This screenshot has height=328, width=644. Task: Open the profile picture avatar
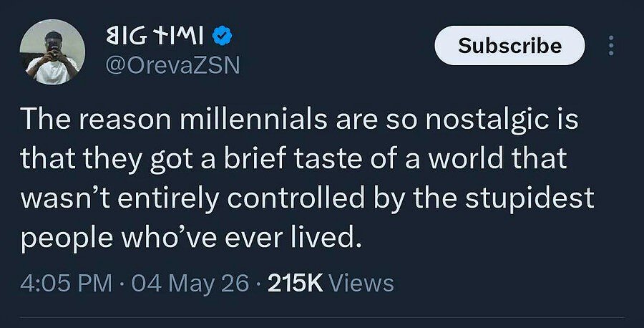point(52,52)
